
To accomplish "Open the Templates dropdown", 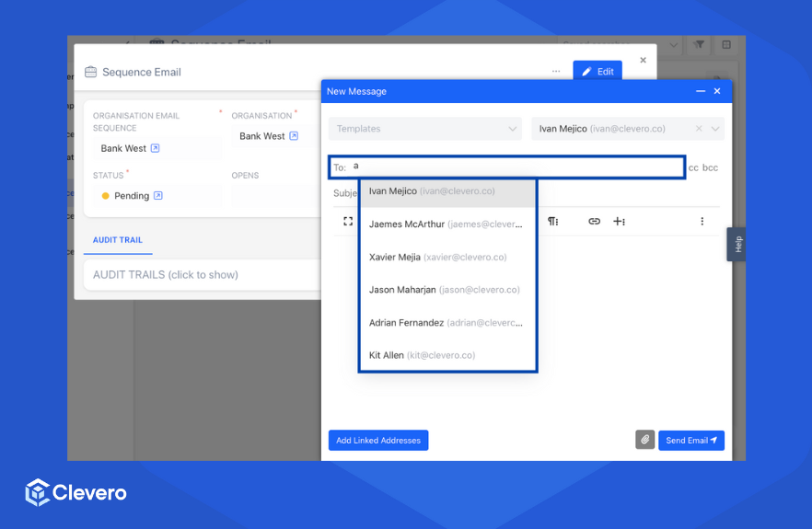I will click(424, 129).
